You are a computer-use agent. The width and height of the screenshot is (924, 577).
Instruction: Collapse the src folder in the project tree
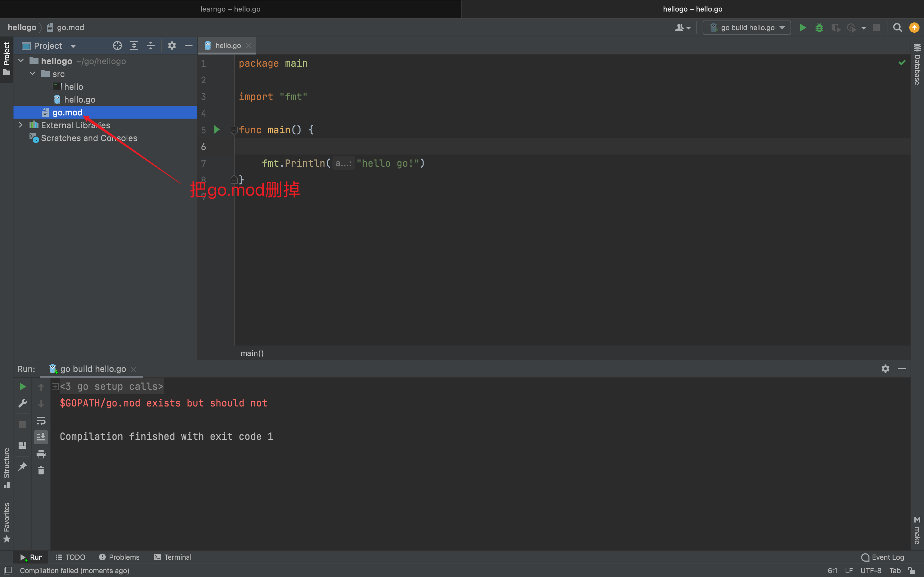pyautogui.click(x=32, y=74)
